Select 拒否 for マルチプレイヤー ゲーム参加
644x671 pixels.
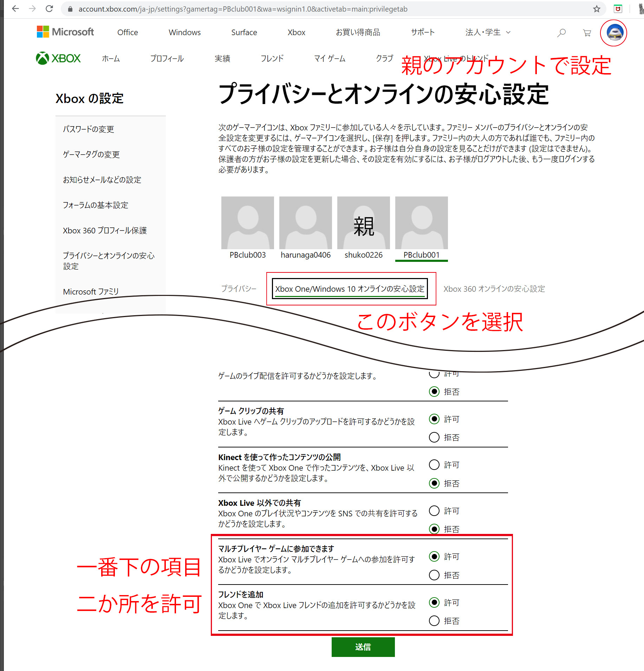pos(434,575)
